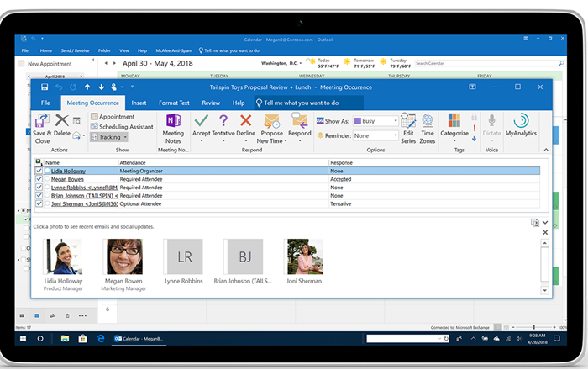Open File tab in meeting window
The height and width of the screenshot is (370, 588).
(45, 103)
